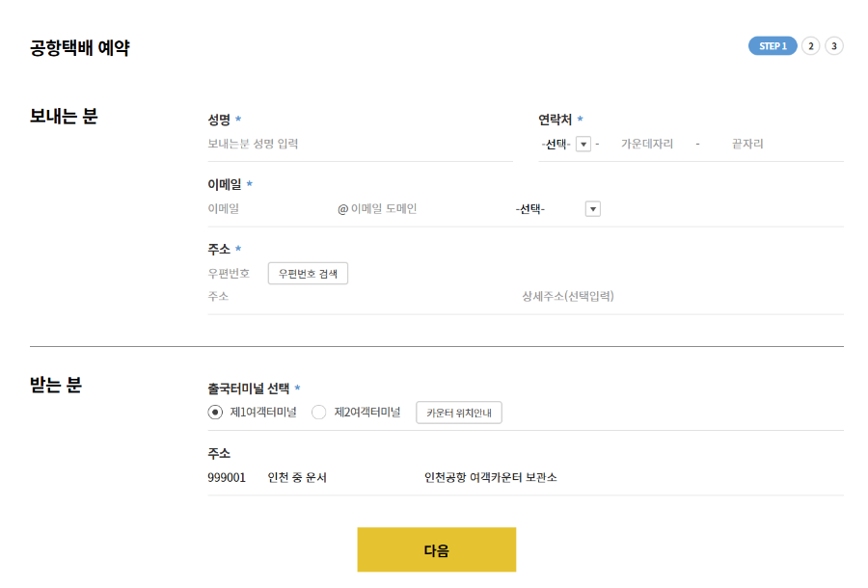
Task: Focus the 이메일 도메인 input field
Action: click(429, 208)
